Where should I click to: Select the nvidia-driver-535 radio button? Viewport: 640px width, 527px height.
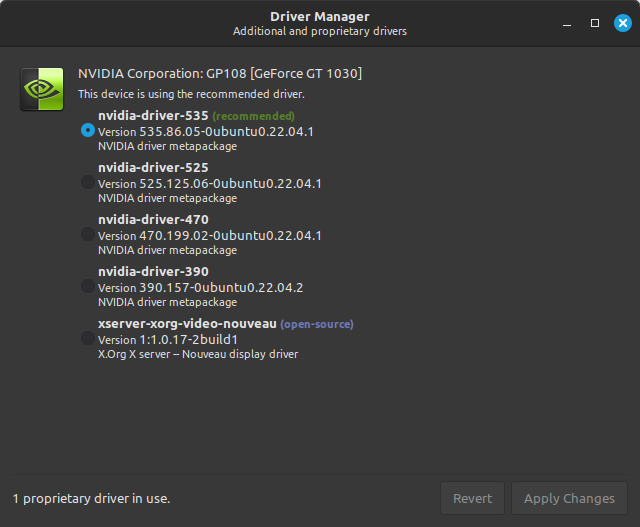point(88,130)
